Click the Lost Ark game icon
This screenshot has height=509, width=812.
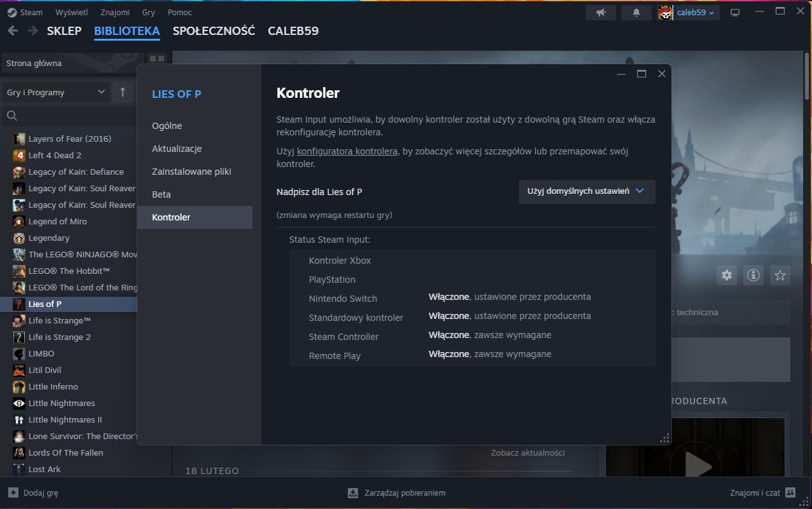point(19,469)
